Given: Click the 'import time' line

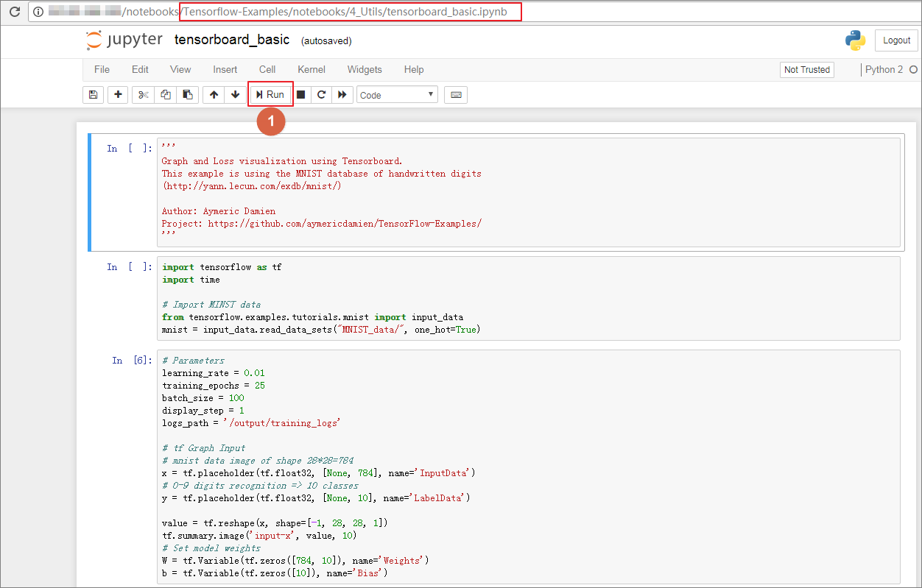Looking at the screenshot, I should click(x=191, y=280).
